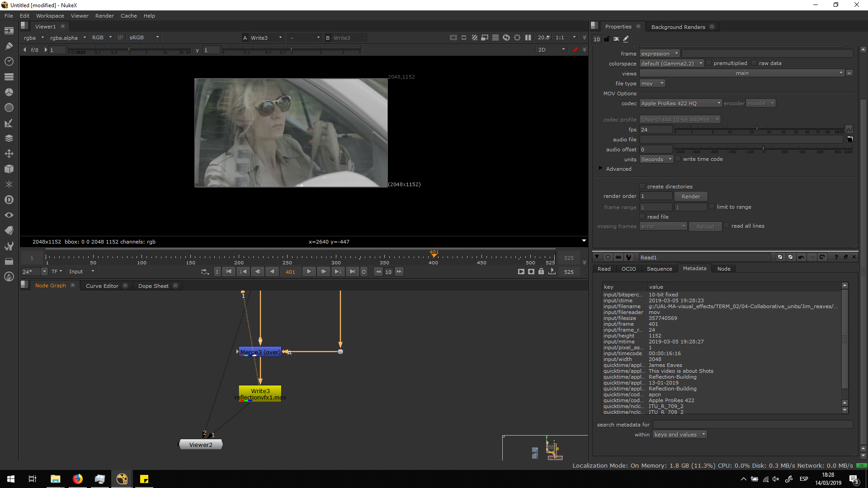This screenshot has width=868, height=488.
Task: Enable the premultiplied checkbox
Action: (x=709, y=63)
